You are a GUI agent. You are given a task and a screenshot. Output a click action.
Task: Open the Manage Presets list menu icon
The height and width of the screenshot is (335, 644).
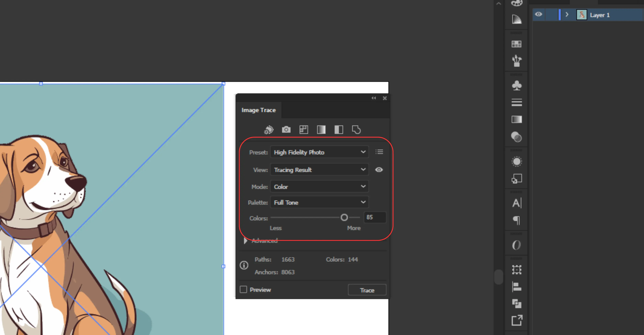coord(379,152)
